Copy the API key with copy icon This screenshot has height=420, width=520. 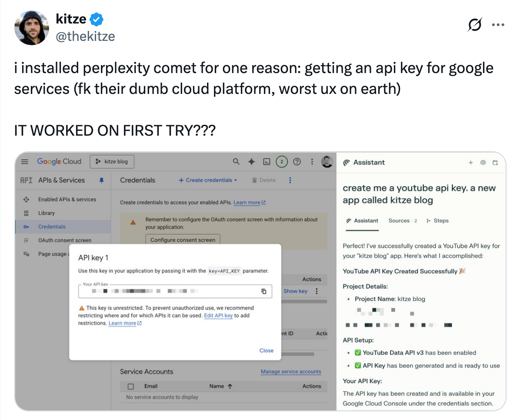263,291
